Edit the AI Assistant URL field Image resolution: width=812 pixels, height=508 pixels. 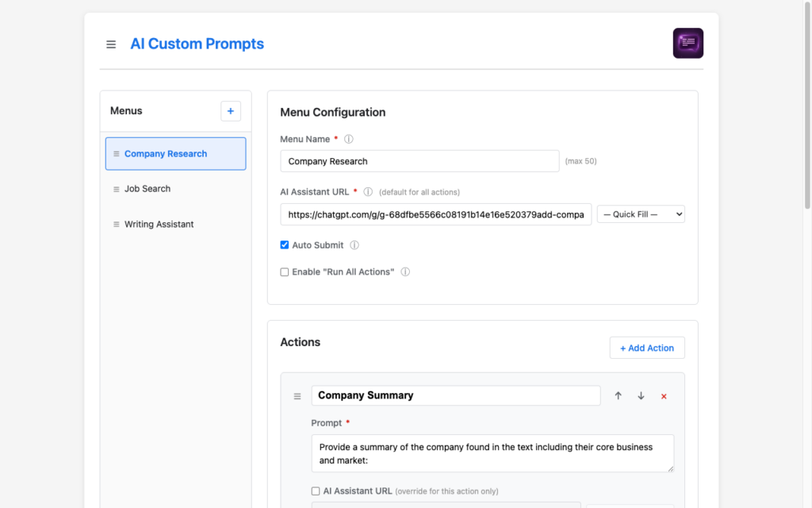[435, 214]
